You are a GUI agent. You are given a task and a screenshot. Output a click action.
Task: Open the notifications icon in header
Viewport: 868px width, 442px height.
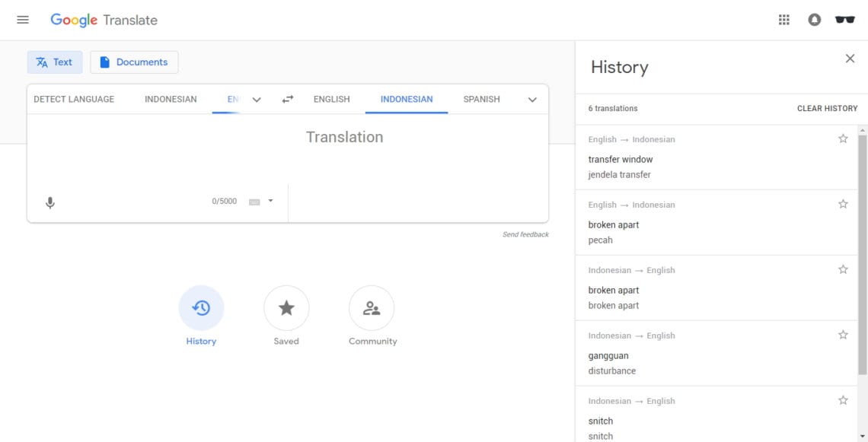point(814,20)
